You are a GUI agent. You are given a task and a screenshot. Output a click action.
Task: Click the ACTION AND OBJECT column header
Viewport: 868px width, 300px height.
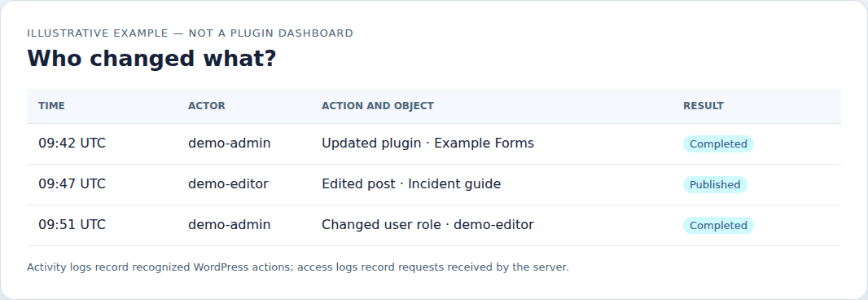coord(378,106)
